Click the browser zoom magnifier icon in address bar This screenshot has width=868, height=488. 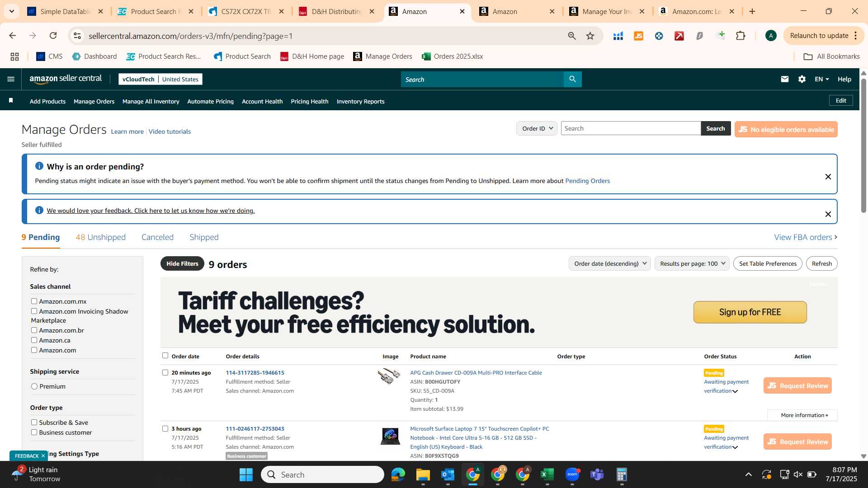(572, 36)
